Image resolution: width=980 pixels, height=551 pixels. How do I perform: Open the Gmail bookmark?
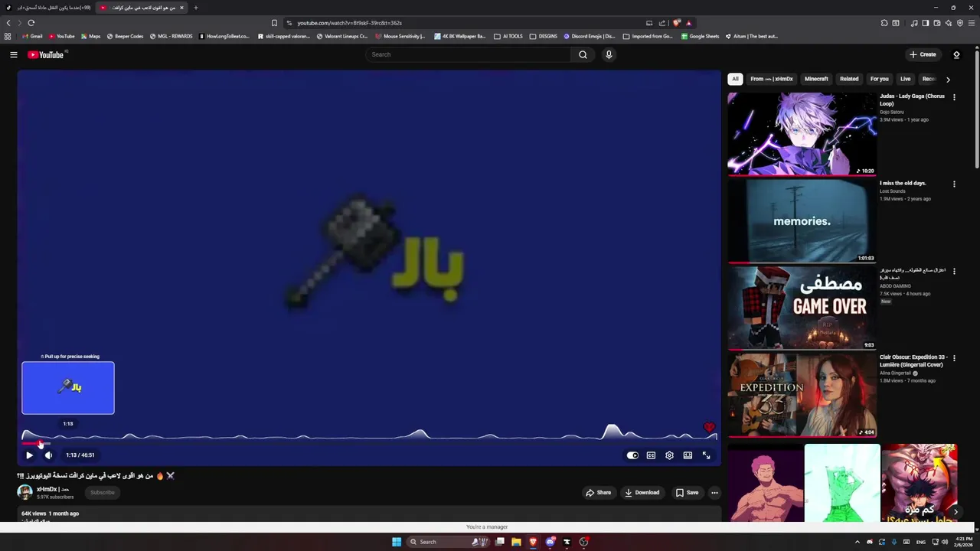tap(32, 36)
